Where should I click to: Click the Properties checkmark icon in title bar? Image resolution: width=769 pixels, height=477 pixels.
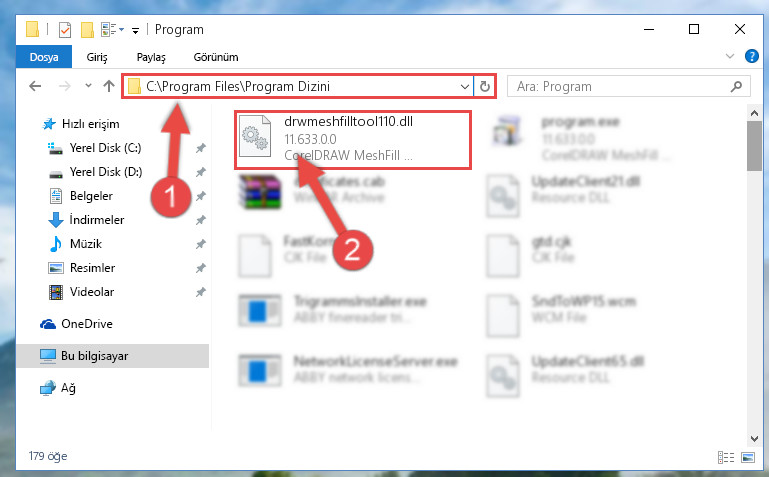[65, 30]
